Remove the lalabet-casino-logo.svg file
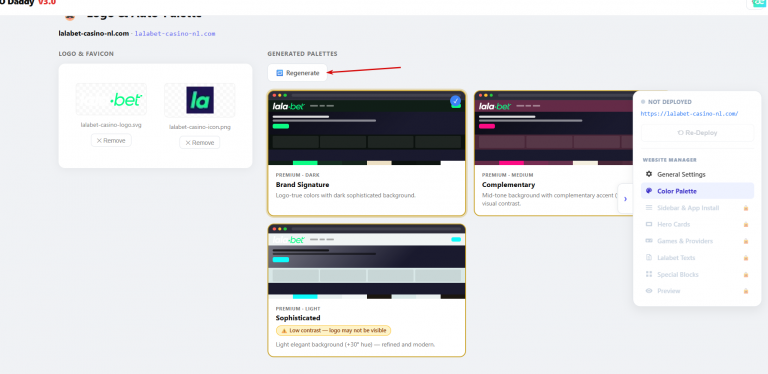The width and height of the screenshot is (768, 374). coord(111,140)
